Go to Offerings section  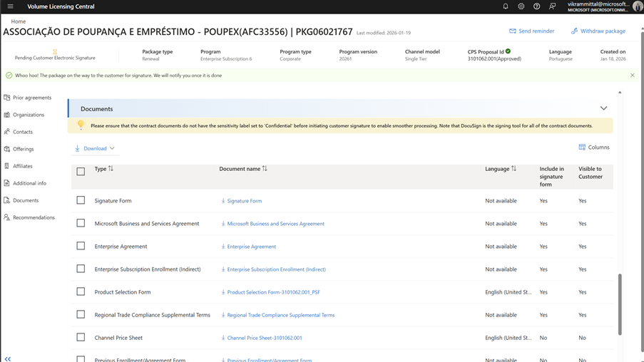tap(24, 149)
